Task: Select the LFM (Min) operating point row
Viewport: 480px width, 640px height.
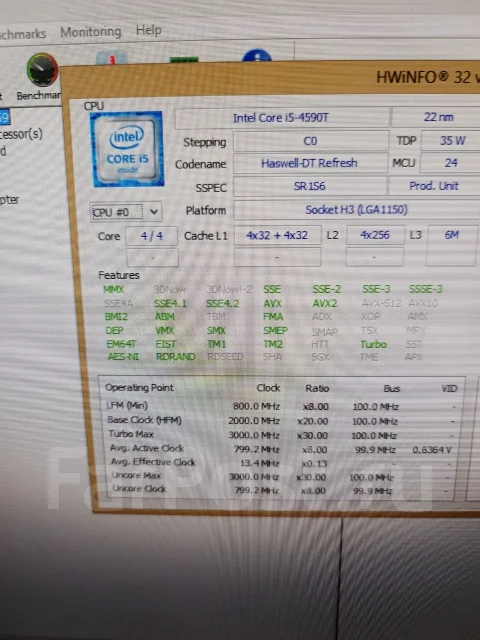Action: click(x=281, y=406)
